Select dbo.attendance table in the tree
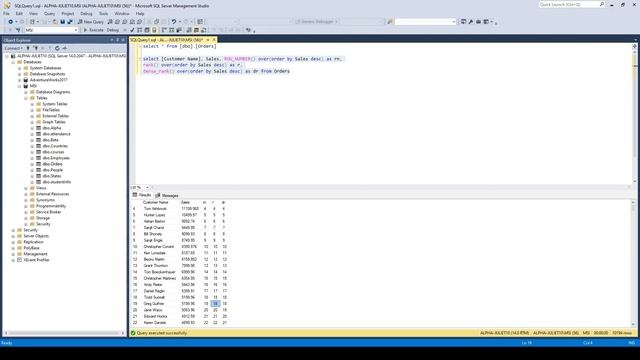The height and width of the screenshot is (360, 640). (56, 134)
